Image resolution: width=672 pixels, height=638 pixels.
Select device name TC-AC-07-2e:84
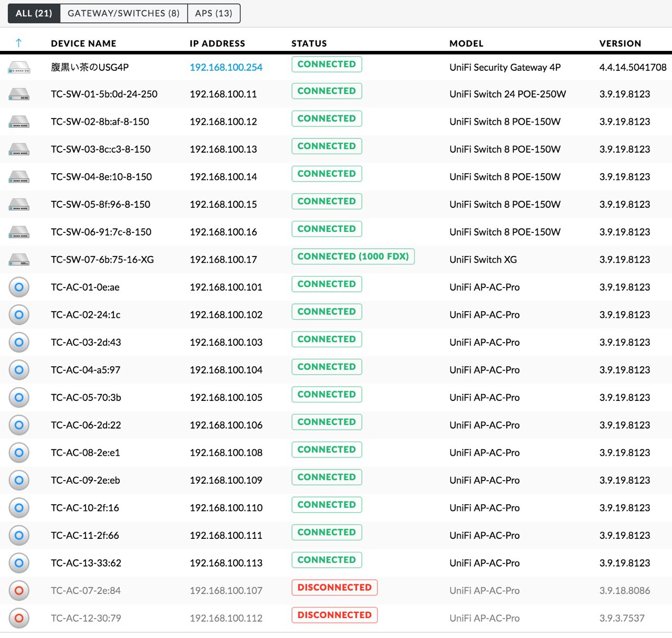coord(86,590)
